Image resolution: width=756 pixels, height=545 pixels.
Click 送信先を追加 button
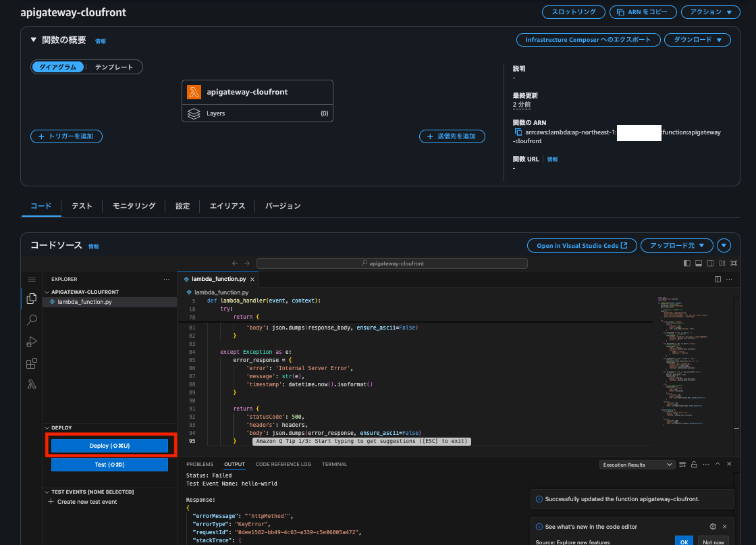tap(452, 136)
